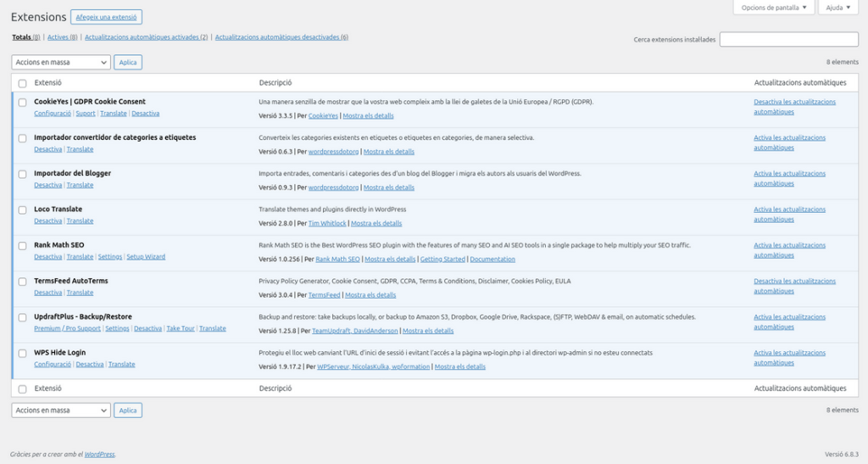Click in the plugin search field
Screen dimensions: 868x464
(788, 39)
